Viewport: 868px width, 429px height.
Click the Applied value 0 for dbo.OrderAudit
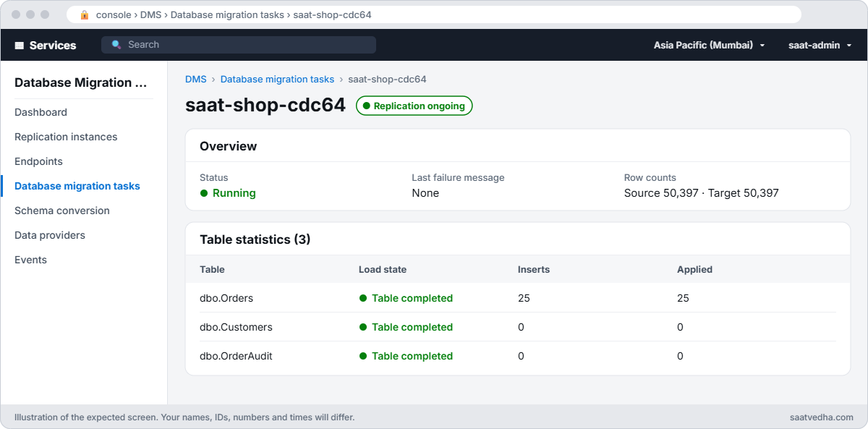680,356
